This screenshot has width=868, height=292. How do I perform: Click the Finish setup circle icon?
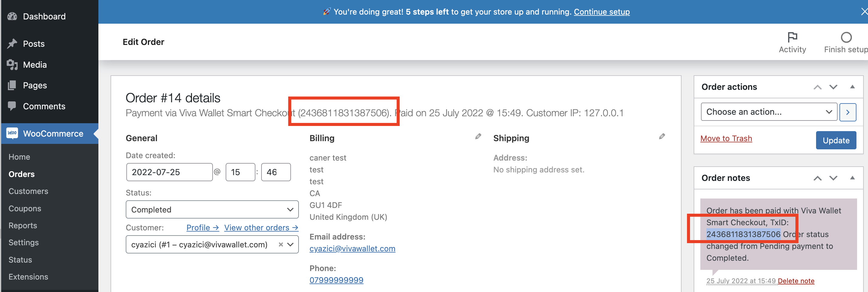click(x=846, y=37)
